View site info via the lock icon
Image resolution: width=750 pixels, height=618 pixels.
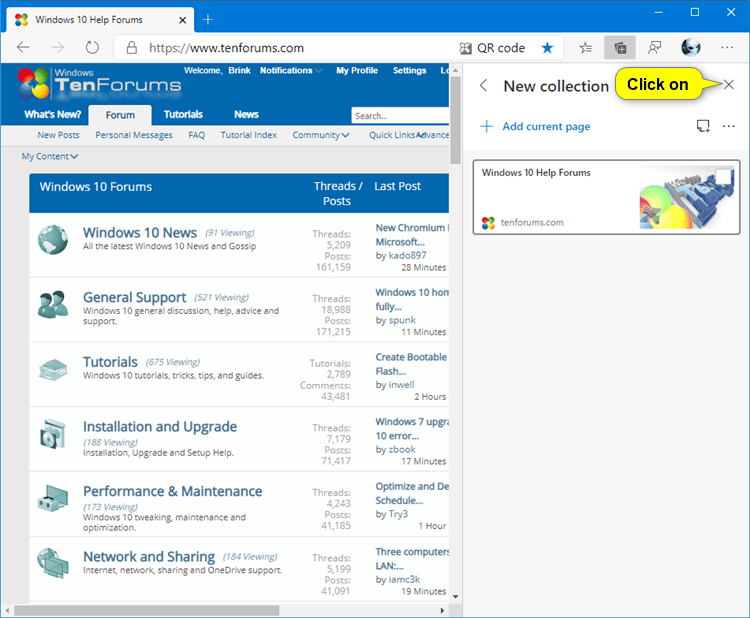tap(132, 47)
